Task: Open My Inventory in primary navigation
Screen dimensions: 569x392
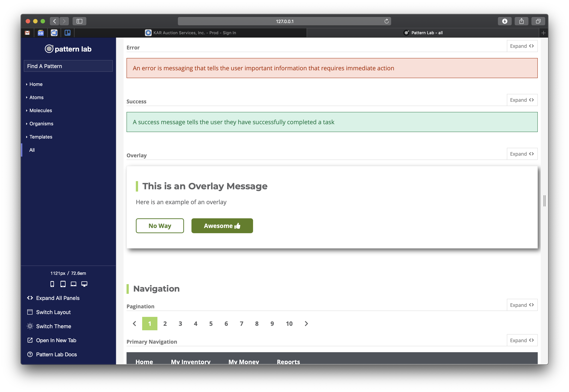Action: click(191, 362)
